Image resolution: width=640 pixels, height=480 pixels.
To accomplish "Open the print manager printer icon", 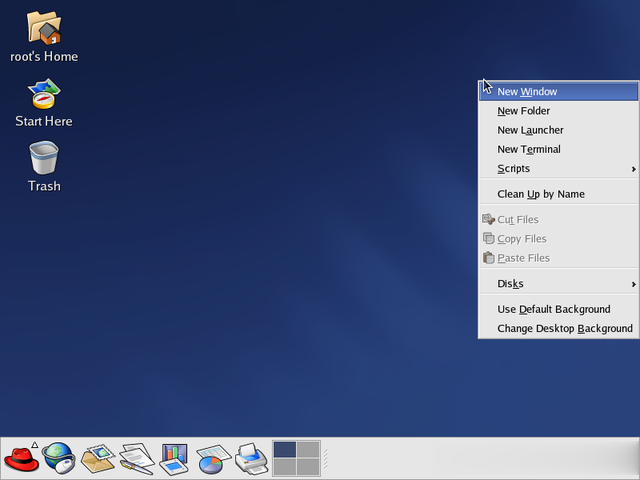I will click(251, 459).
